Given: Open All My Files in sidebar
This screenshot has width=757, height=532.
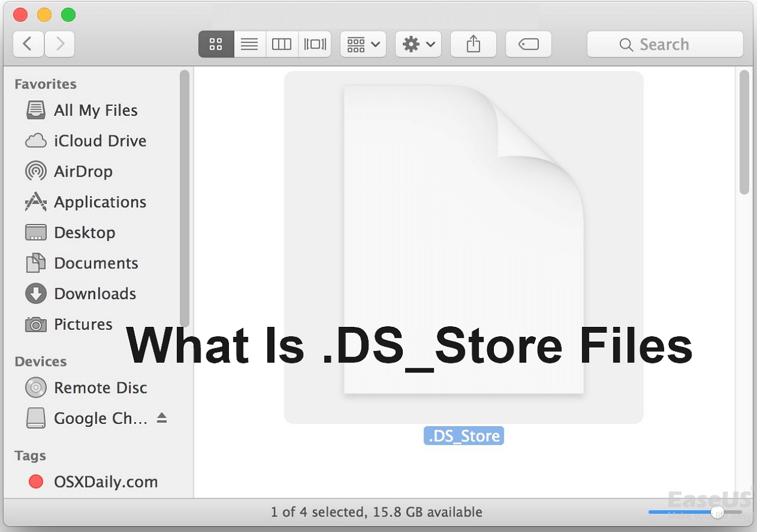Looking at the screenshot, I should coord(95,111).
